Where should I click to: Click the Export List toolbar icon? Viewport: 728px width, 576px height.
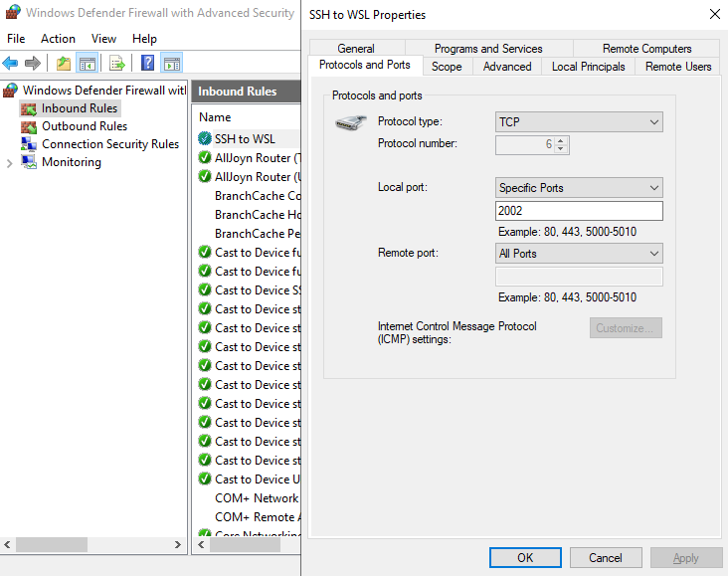[117, 63]
